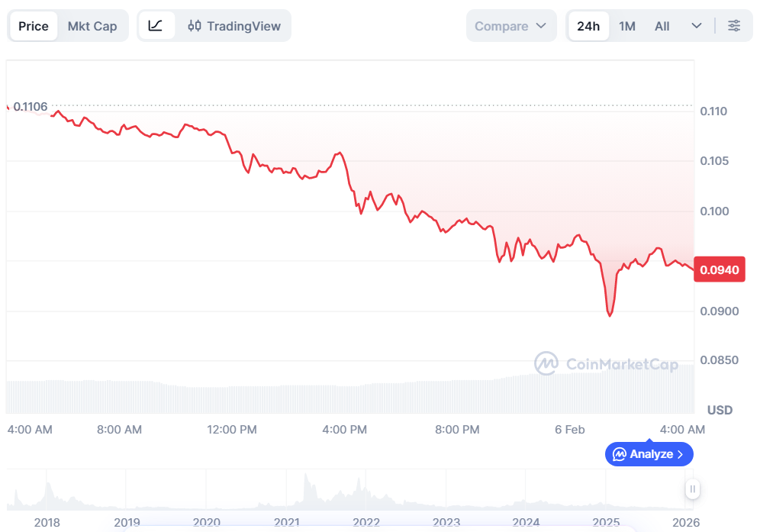760x532 pixels.
Task: Click the lowest dip on the price line
Action: tap(609, 314)
